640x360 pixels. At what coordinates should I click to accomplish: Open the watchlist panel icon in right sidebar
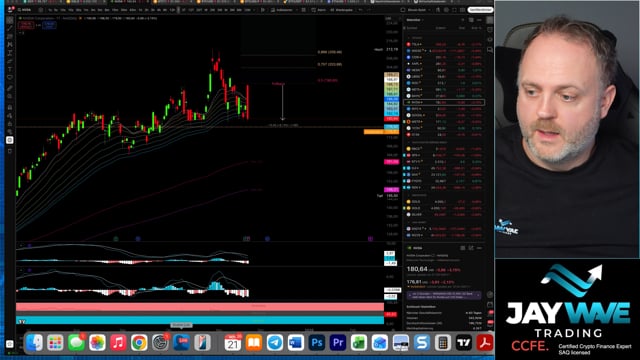click(490, 20)
